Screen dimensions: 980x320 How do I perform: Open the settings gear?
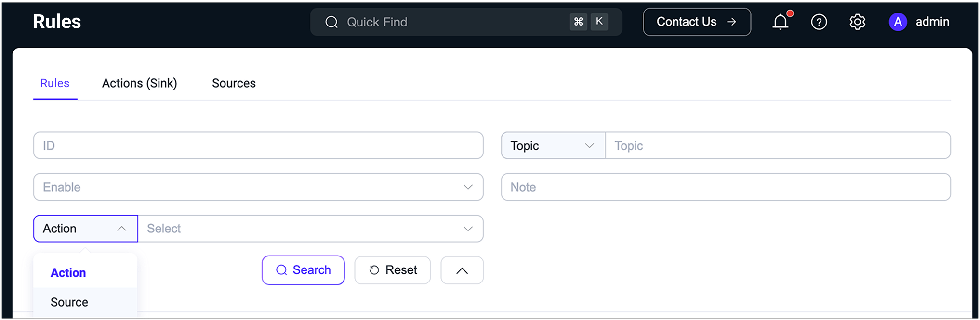(857, 22)
